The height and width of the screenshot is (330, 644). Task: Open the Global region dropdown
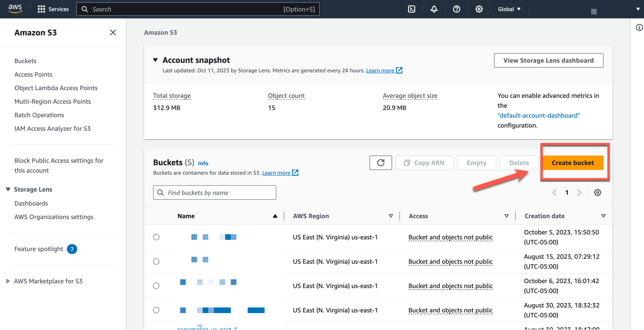pyautogui.click(x=509, y=9)
